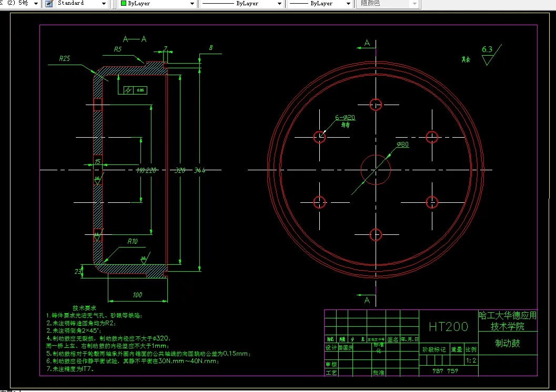Image resolution: width=556 pixels, height=392 pixels.
Task: Select the 设计 row label in title block
Action: [331, 347]
